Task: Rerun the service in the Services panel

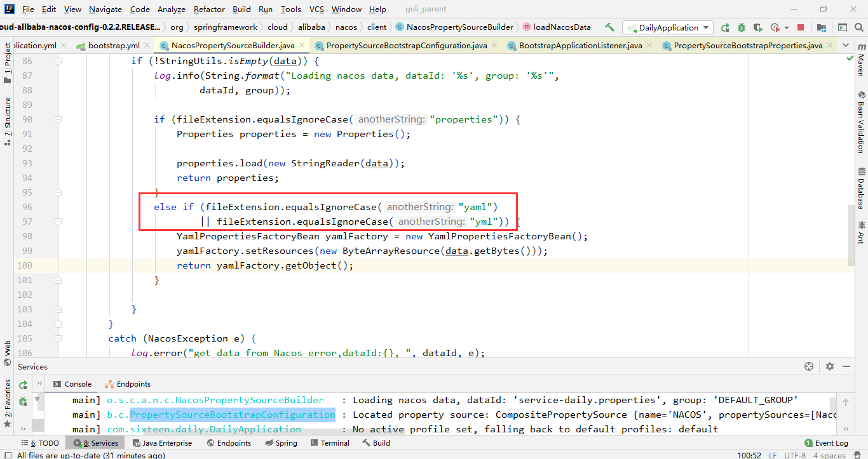Action: pyautogui.click(x=23, y=385)
